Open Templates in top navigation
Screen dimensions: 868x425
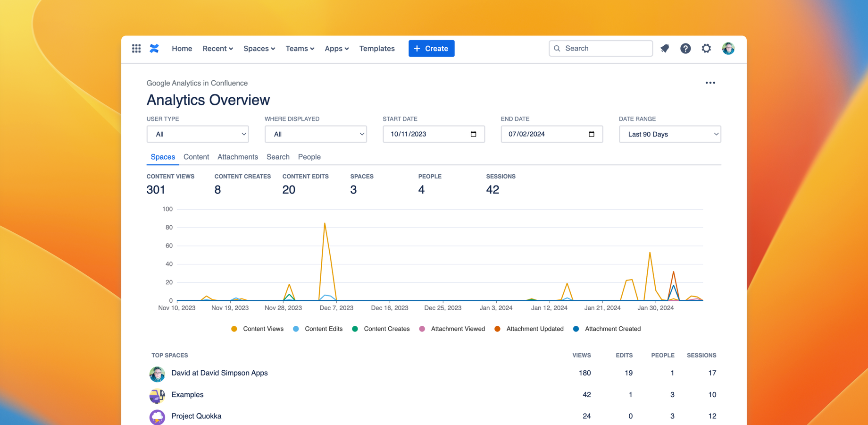tap(377, 48)
